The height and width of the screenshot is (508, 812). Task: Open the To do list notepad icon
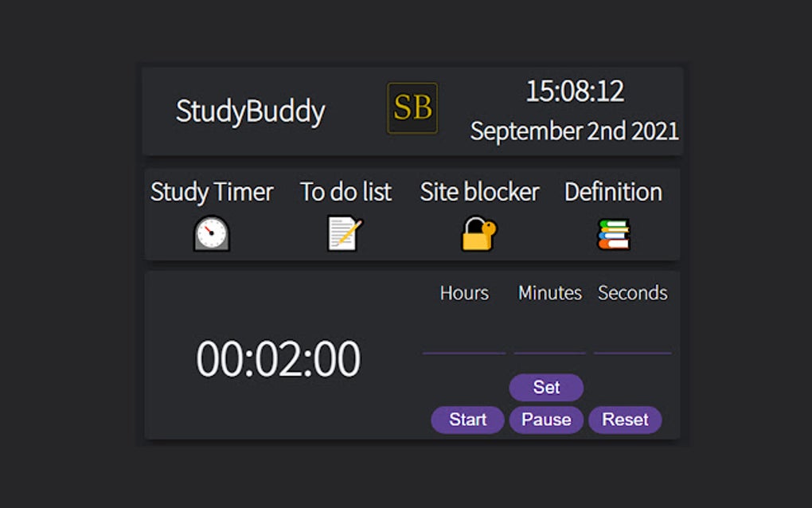tap(344, 233)
